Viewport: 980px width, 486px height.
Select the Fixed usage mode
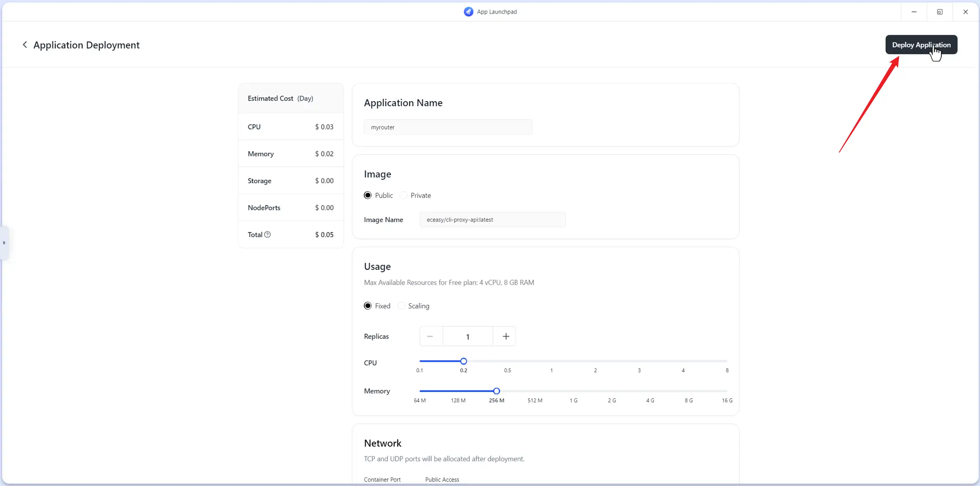point(367,305)
